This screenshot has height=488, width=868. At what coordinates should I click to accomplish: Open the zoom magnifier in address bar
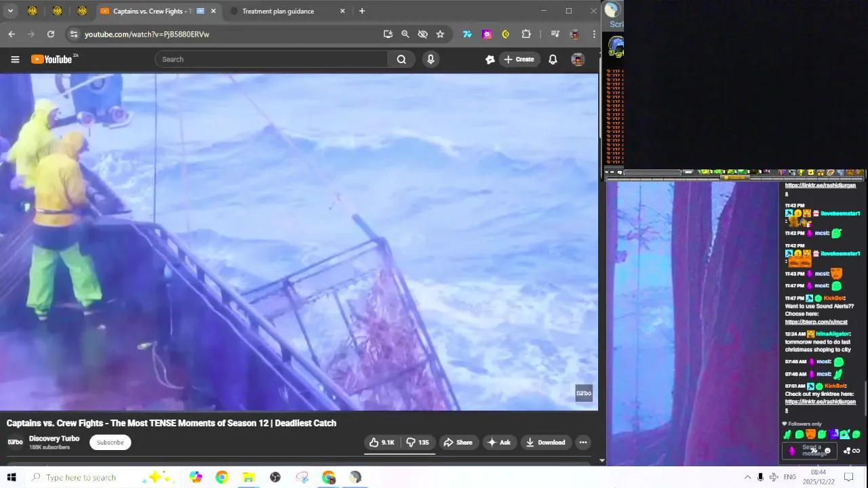tap(405, 34)
